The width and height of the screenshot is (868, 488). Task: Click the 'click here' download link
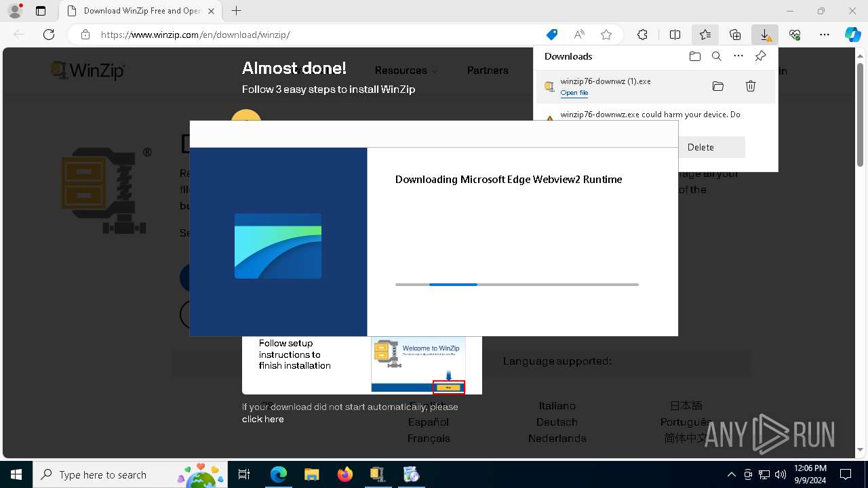pyautogui.click(x=263, y=420)
